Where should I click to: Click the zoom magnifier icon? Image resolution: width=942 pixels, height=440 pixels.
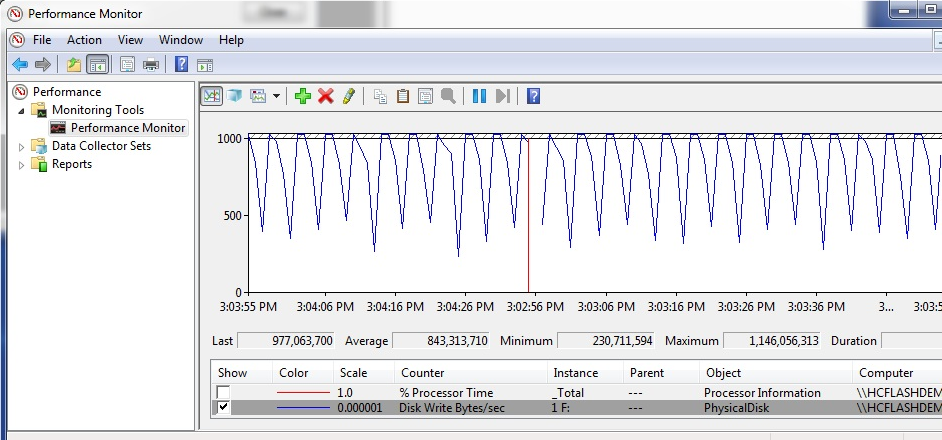448,96
